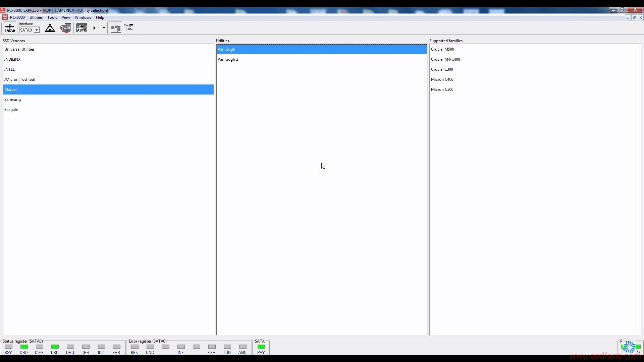Image resolution: width=644 pixels, height=362 pixels.
Task: Open the small arrow dropdown beside play
Action: point(104,28)
